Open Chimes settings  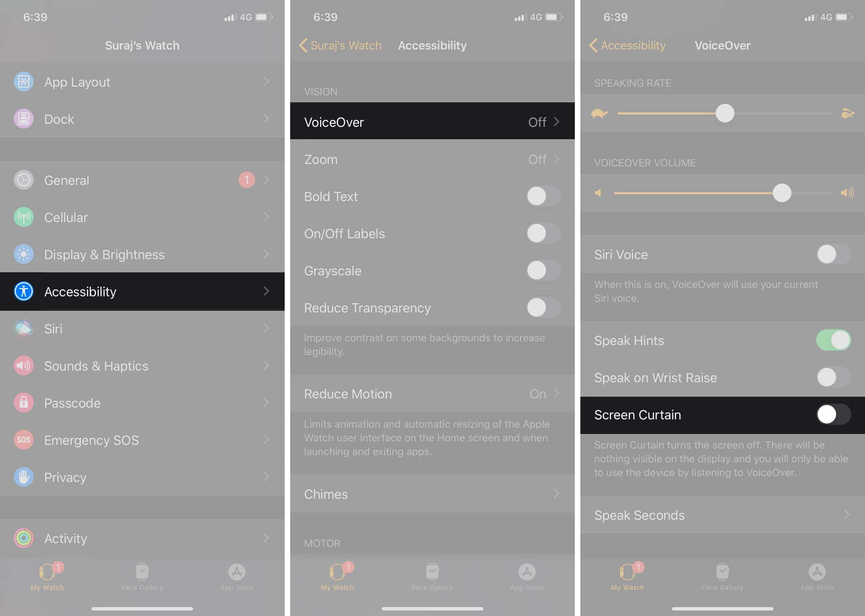pos(432,493)
